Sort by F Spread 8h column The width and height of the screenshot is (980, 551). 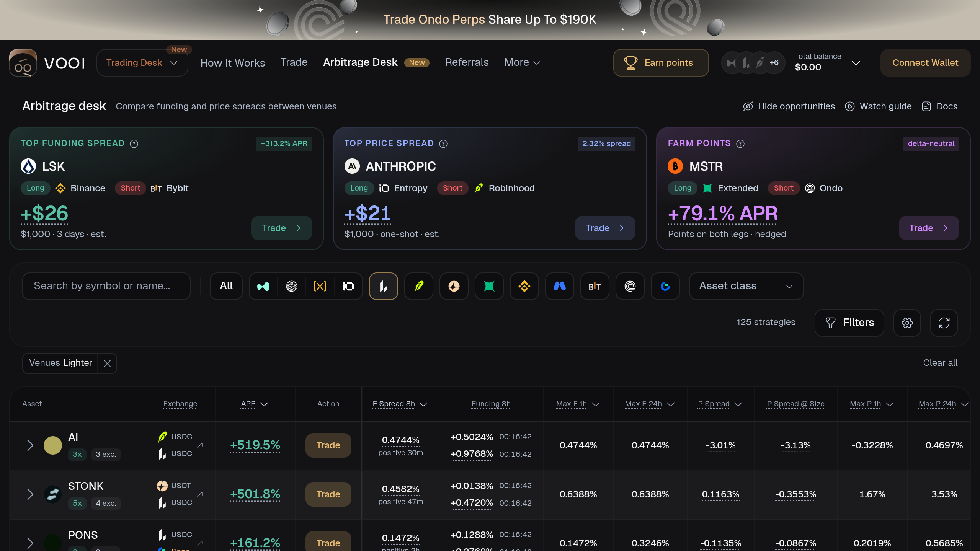pos(400,404)
